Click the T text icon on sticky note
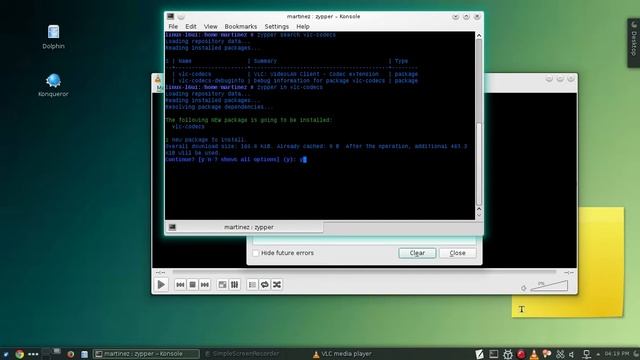This screenshot has height=360, width=640. 522,309
